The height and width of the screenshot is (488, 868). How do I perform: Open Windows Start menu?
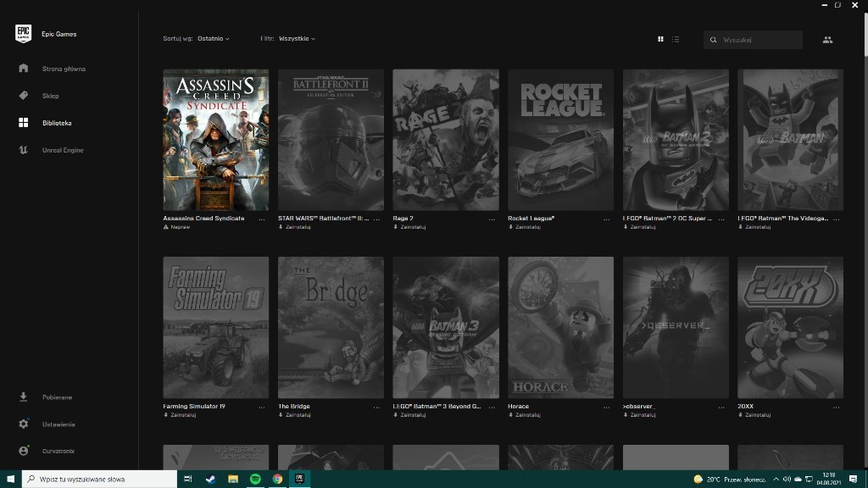9,479
